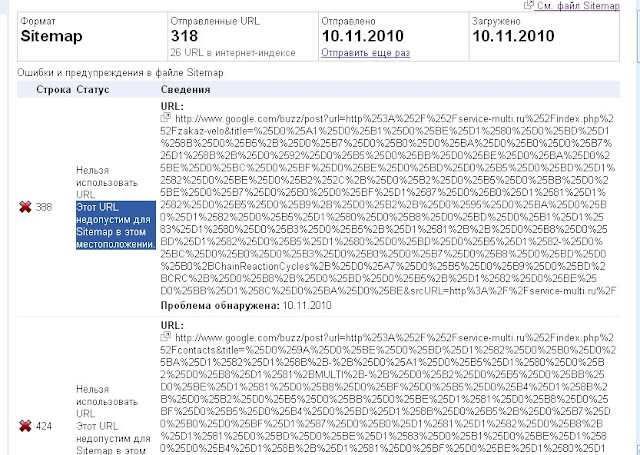The image size is (640, 455).
Task: Click the line number 424
Action: coord(44,426)
